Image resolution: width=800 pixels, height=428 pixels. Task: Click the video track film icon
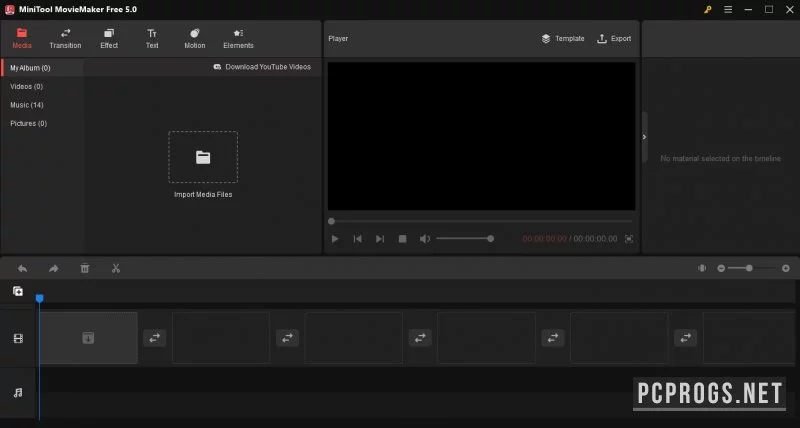[x=18, y=339]
